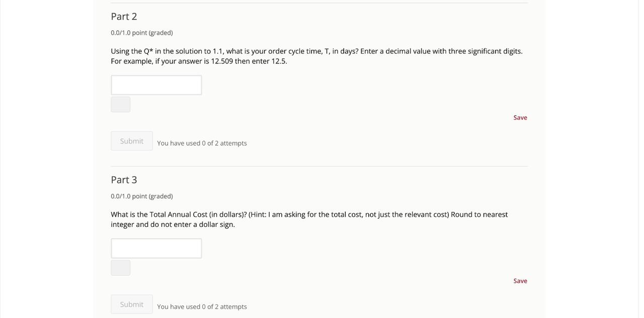
Task: Click the order cycle time question text
Action: point(316,54)
